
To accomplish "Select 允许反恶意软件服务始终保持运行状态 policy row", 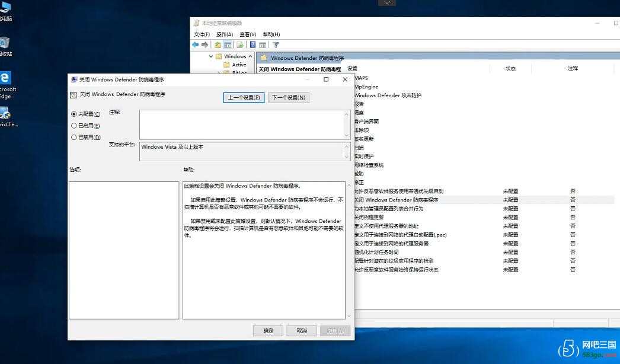I will 484,269.
